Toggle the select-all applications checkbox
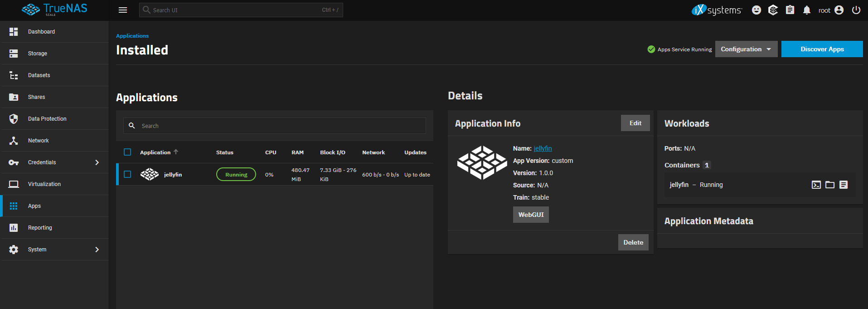 pos(127,152)
